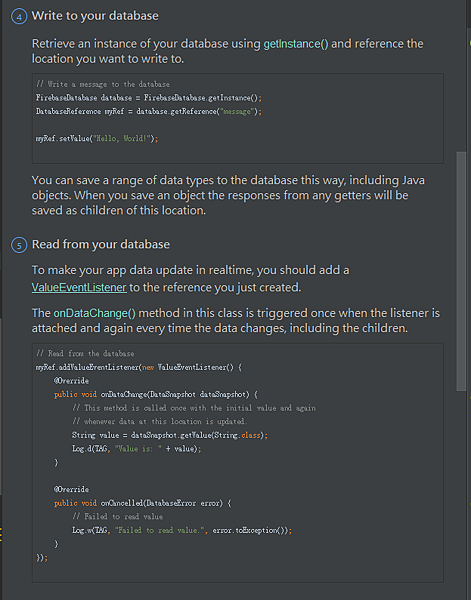The width and height of the screenshot is (471, 600).
Task: Click the addValueEventListener code line
Action: 139,367
